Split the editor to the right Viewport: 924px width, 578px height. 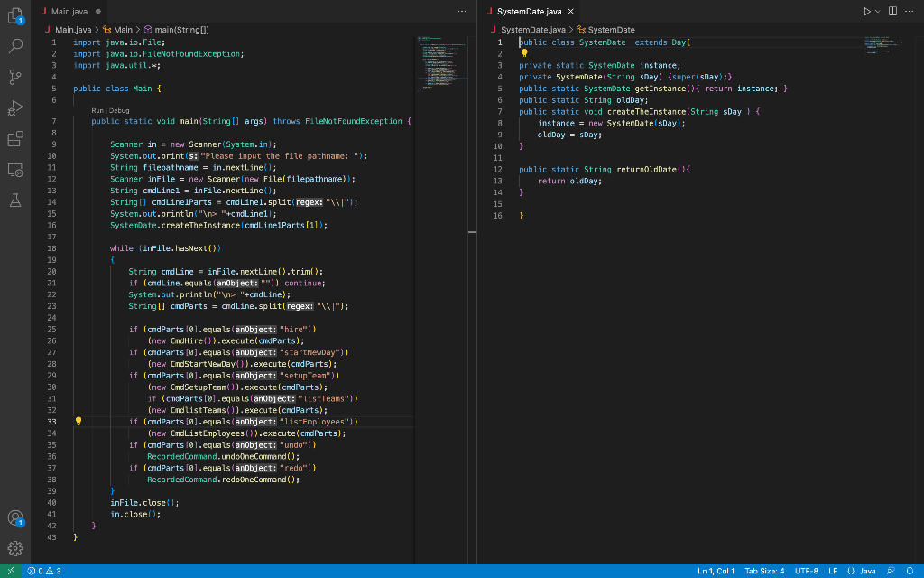pyautogui.click(x=892, y=11)
